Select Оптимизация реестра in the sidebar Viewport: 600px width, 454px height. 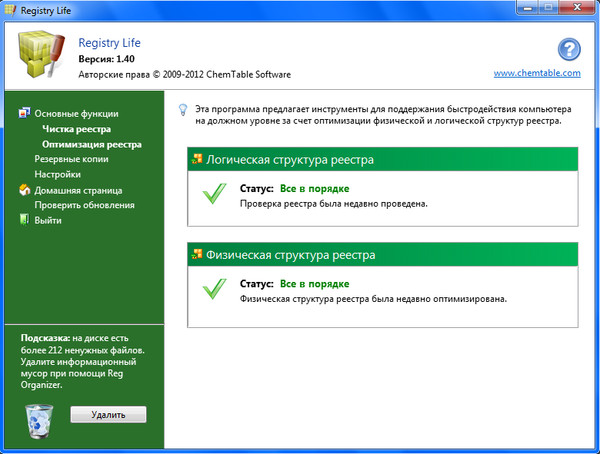[x=91, y=144]
